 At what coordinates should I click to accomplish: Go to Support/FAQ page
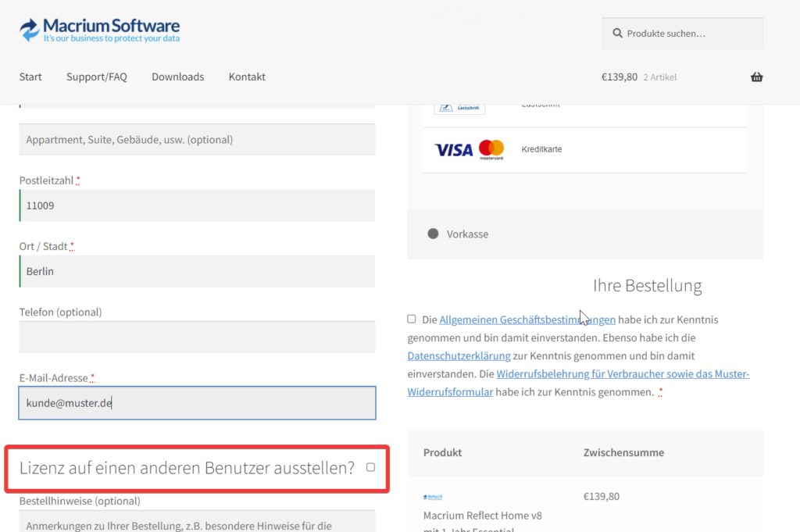tap(96, 77)
